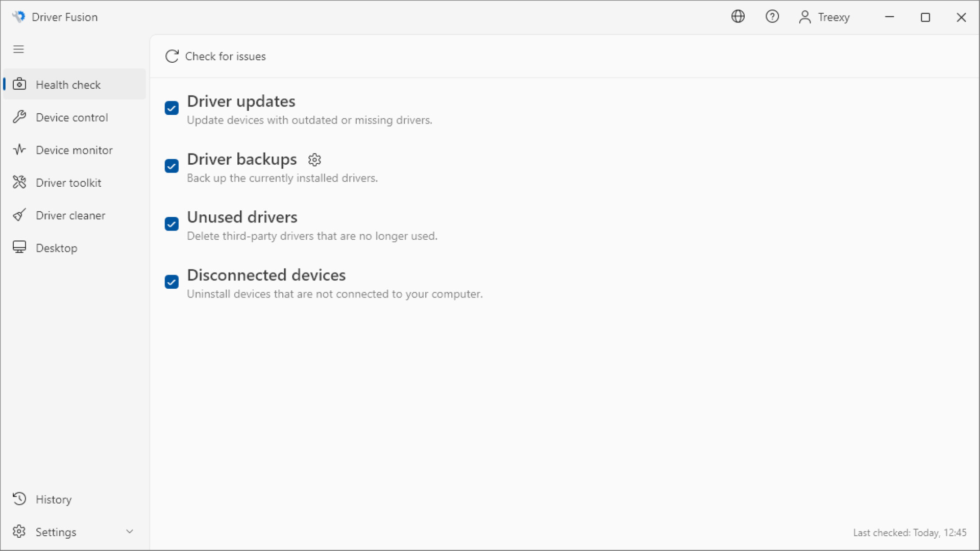Open the Desktop section
Image resolution: width=980 pixels, height=551 pixels.
click(57, 247)
